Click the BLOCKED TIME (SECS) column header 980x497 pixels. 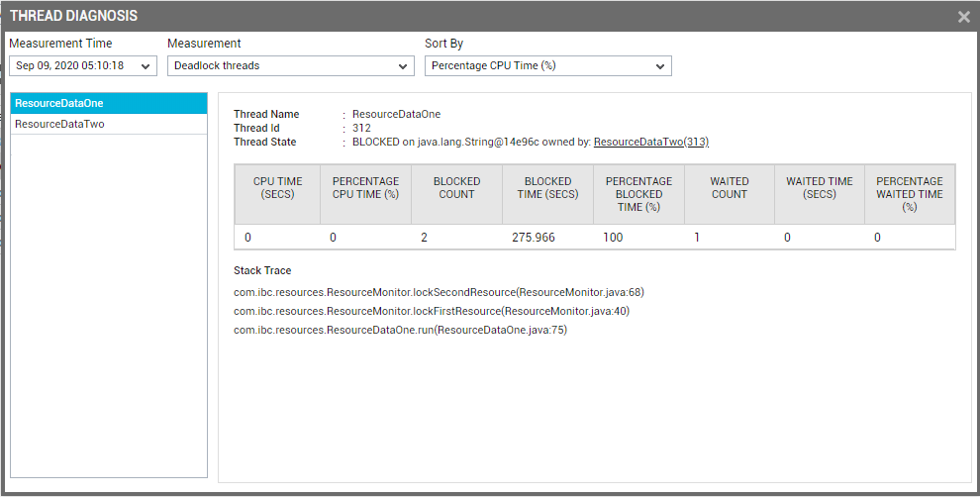point(548,194)
